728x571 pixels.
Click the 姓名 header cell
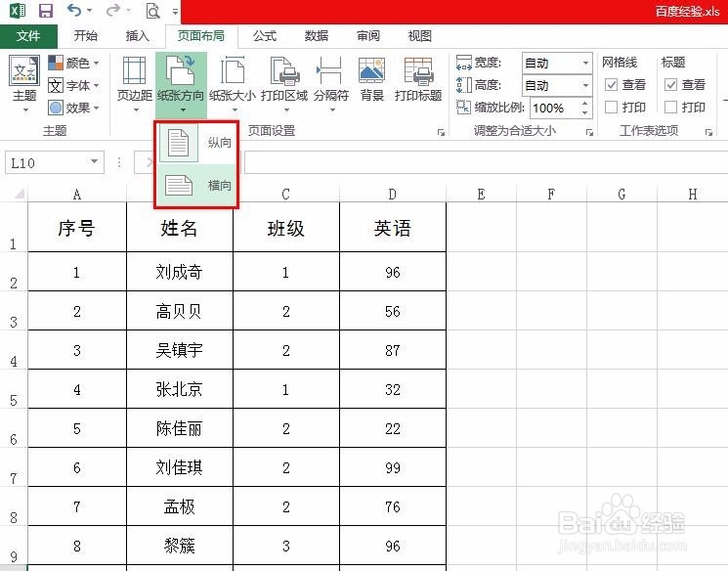tap(180, 228)
